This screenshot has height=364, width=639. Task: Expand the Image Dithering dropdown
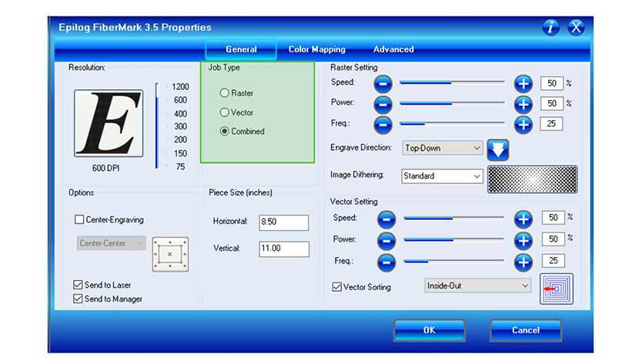click(x=443, y=176)
